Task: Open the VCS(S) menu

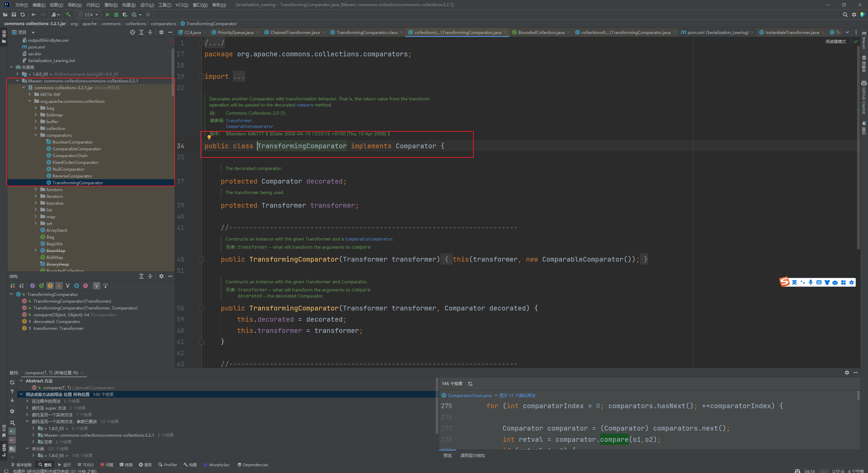Action: 182,5
